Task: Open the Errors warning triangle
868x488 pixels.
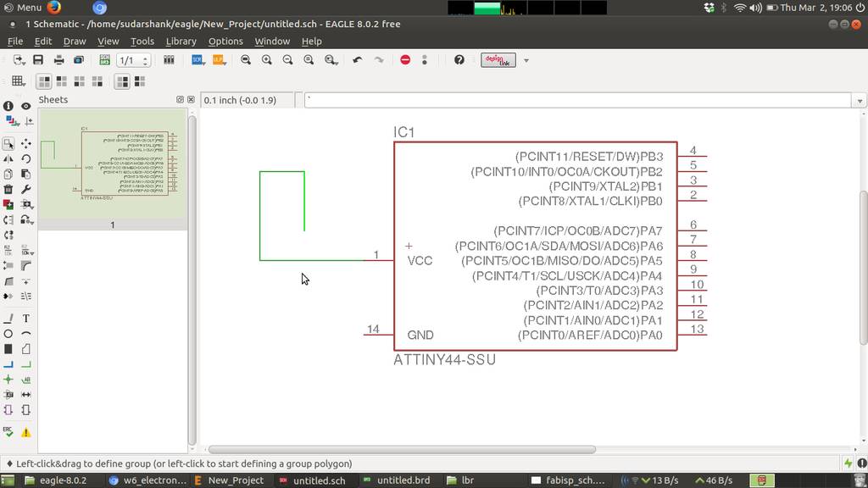Action: 26,433
